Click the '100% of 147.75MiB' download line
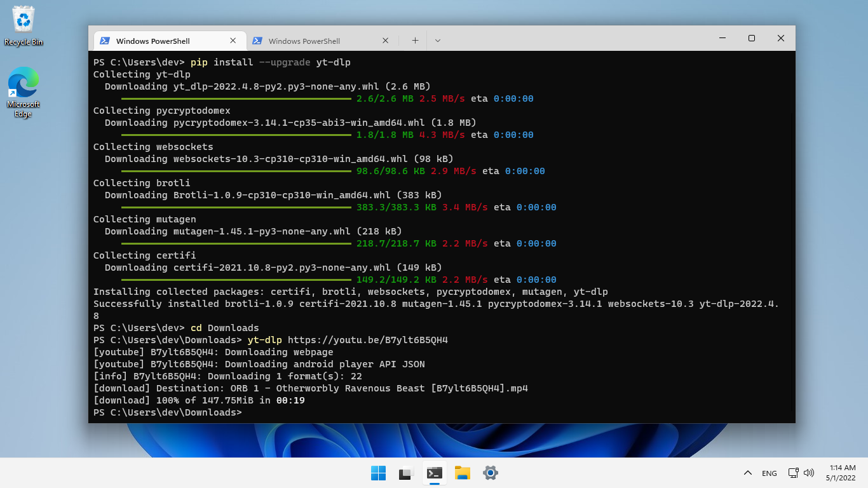 click(199, 400)
